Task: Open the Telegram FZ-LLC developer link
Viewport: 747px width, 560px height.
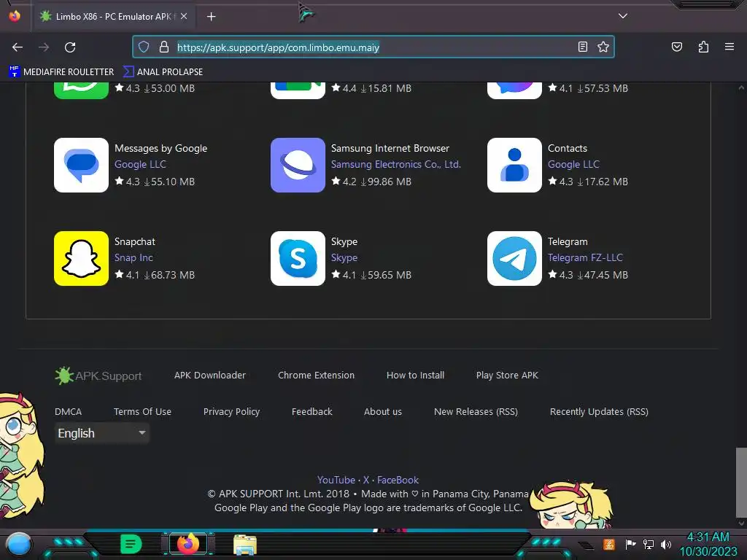Action: pos(585,257)
